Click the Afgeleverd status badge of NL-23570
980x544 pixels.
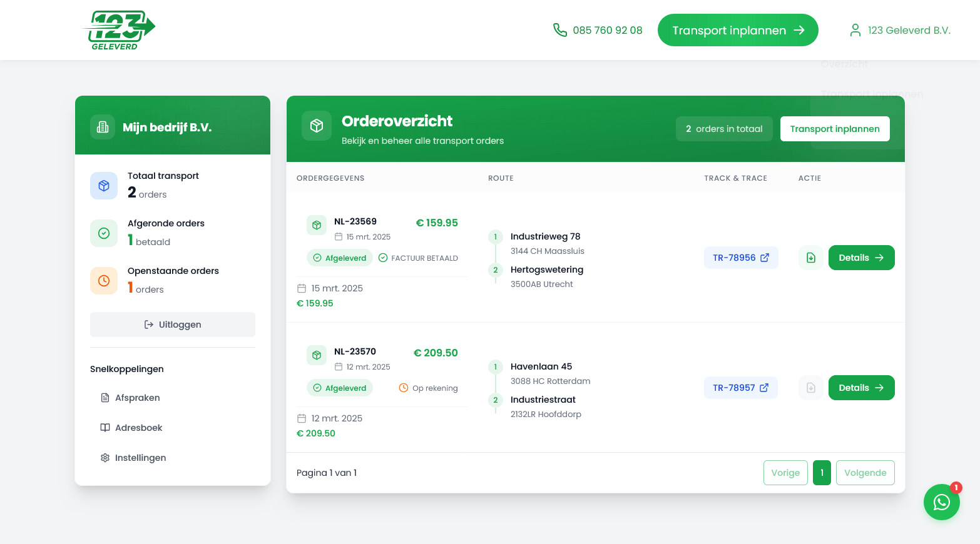click(340, 388)
